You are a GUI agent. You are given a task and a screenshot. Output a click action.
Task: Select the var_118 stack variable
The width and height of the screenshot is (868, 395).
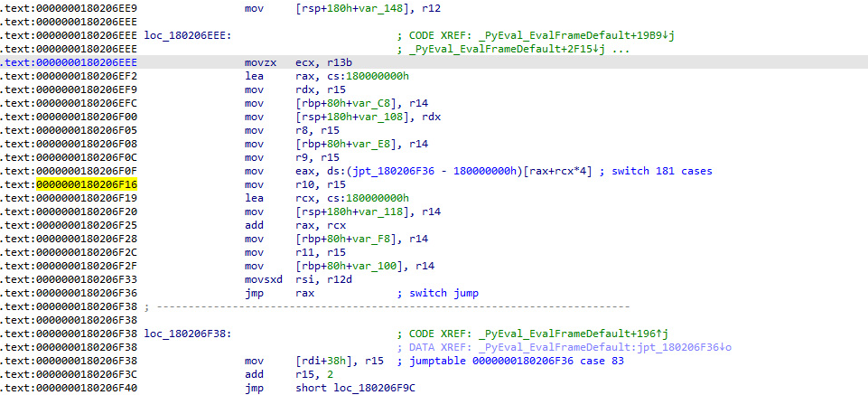coord(369,212)
